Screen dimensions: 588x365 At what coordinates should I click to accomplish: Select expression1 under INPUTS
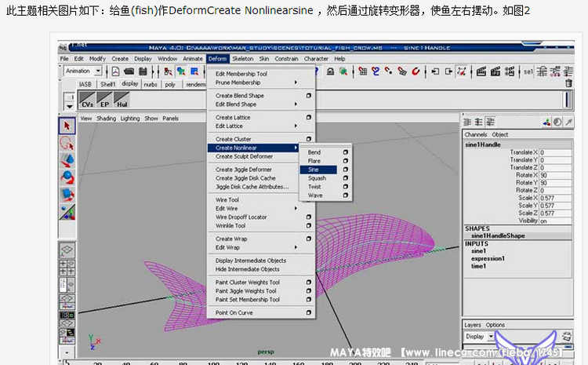(488, 258)
